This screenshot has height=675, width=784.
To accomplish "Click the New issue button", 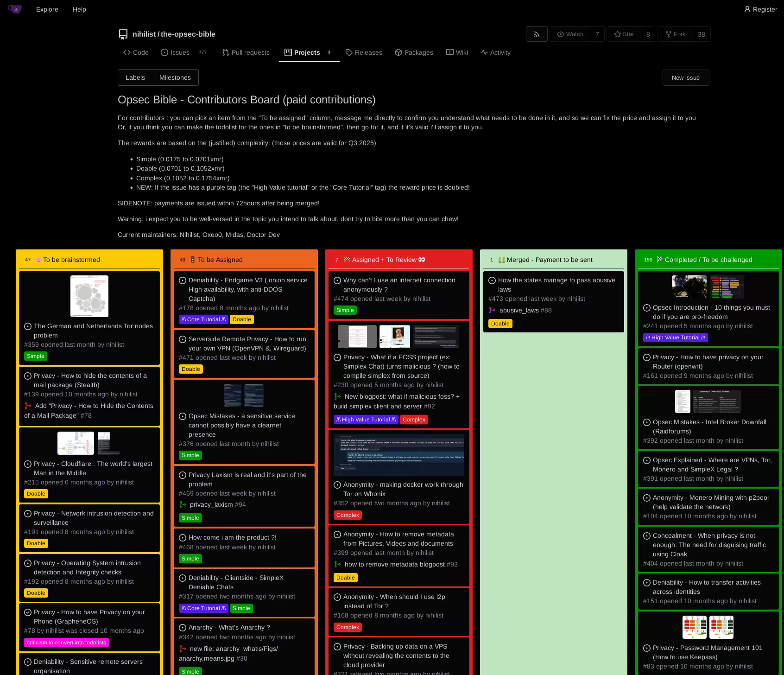I will [x=685, y=77].
